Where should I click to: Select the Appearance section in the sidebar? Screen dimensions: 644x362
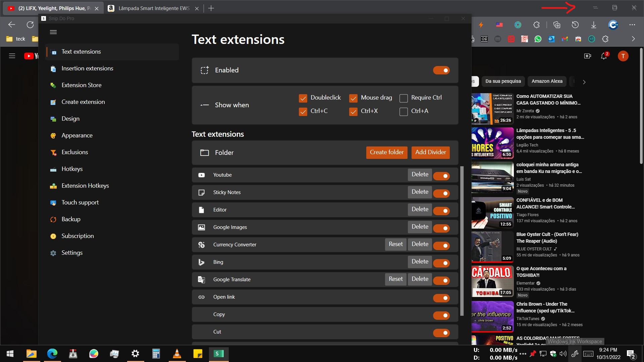coord(77,135)
